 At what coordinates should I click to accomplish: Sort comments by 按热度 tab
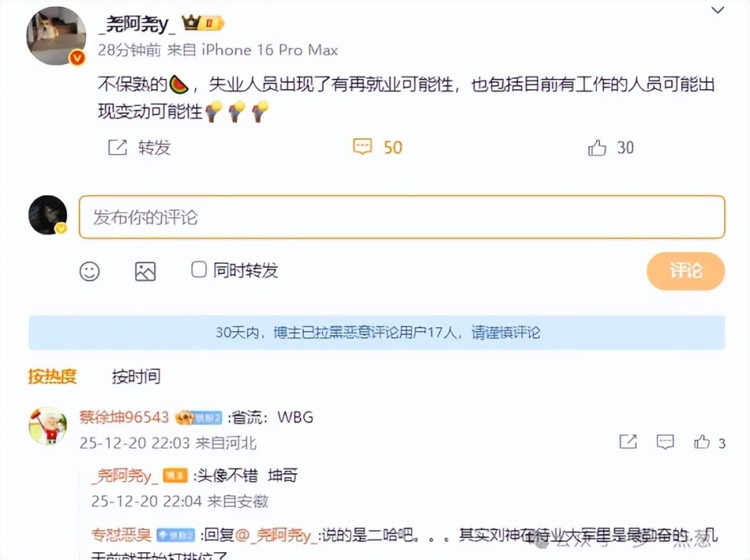pos(52,376)
